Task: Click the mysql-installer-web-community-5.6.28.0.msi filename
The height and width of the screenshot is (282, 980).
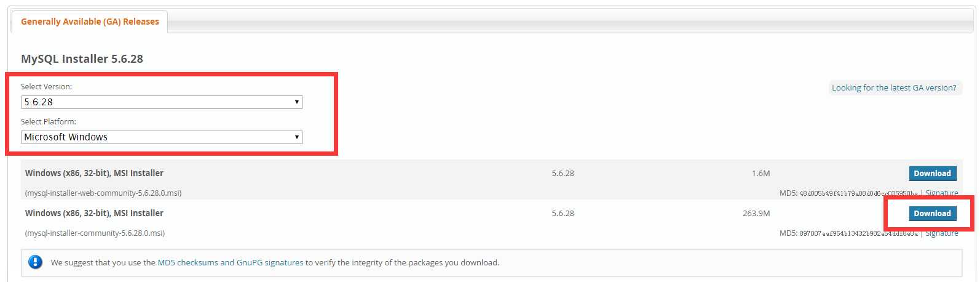Action: [x=103, y=193]
